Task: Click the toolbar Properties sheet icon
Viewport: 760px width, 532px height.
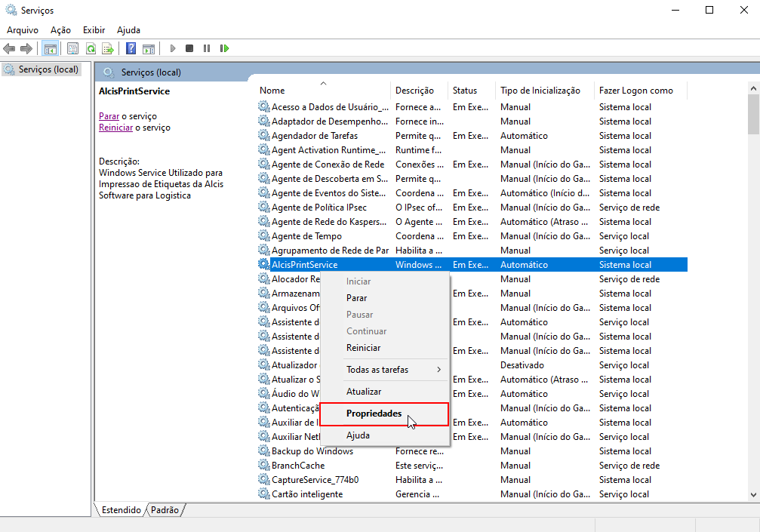Action: coord(72,48)
